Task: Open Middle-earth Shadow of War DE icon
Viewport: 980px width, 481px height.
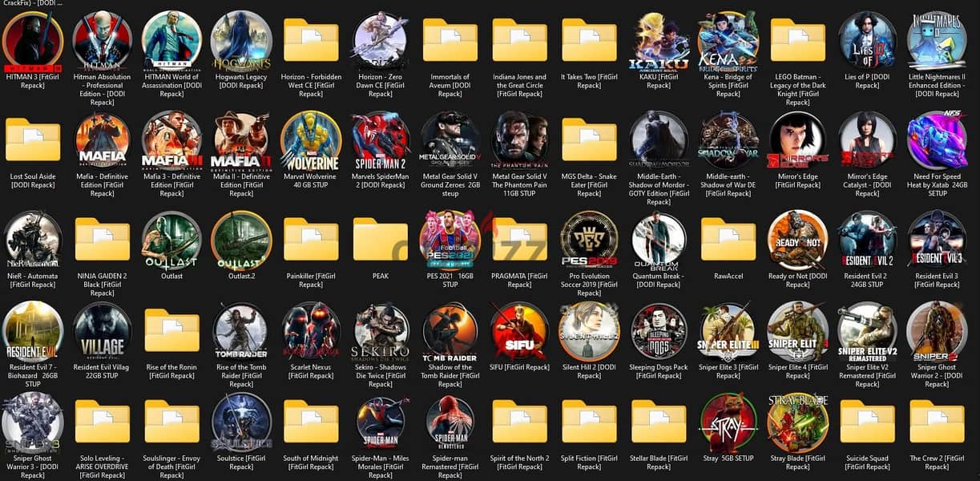Action: [x=728, y=141]
